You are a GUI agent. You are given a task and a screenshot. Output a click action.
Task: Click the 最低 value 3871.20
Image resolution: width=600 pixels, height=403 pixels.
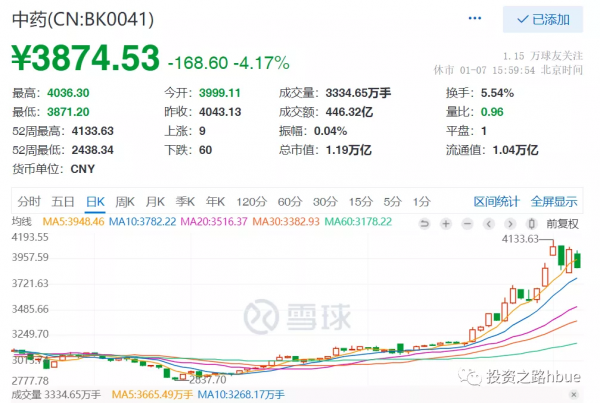pos(68,112)
